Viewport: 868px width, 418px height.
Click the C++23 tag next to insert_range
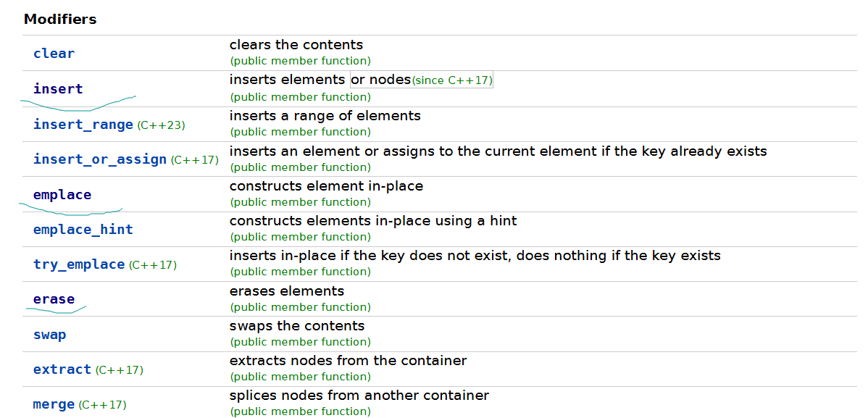[161, 125]
